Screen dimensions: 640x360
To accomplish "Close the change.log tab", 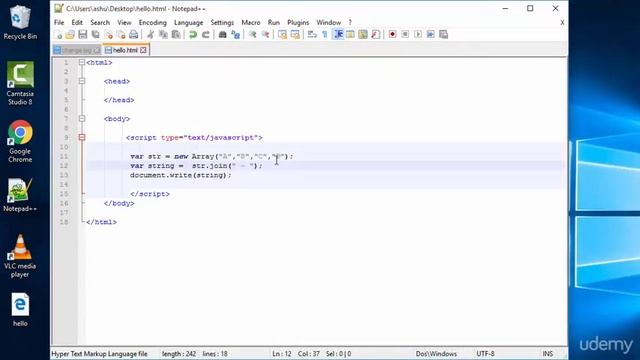I will pyautogui.click(x=97, y=50).
